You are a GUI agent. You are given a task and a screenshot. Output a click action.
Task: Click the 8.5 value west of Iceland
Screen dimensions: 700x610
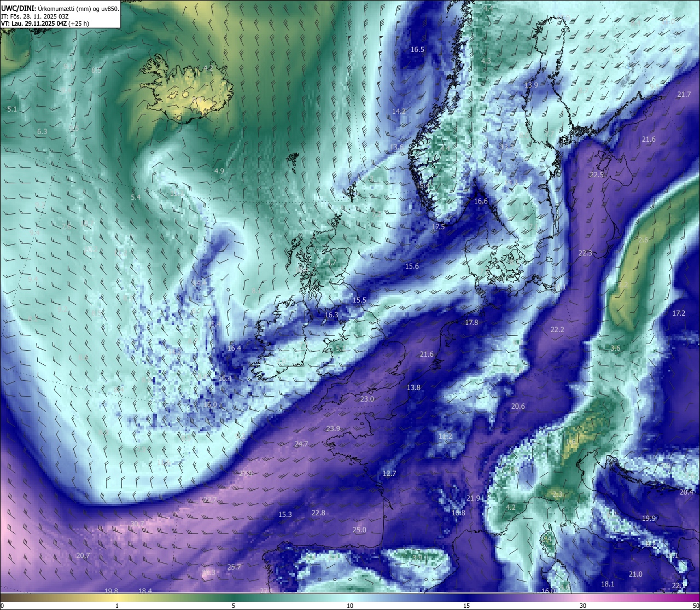[96, 69]
